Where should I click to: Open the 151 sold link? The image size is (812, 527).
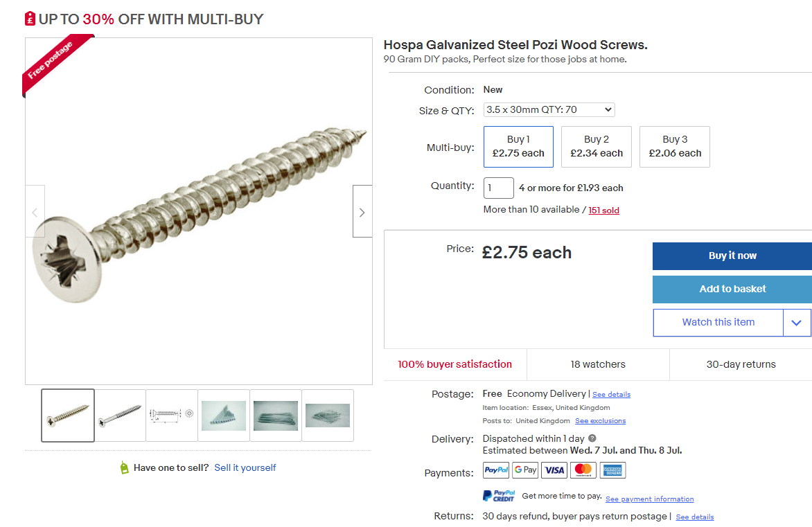603,210
